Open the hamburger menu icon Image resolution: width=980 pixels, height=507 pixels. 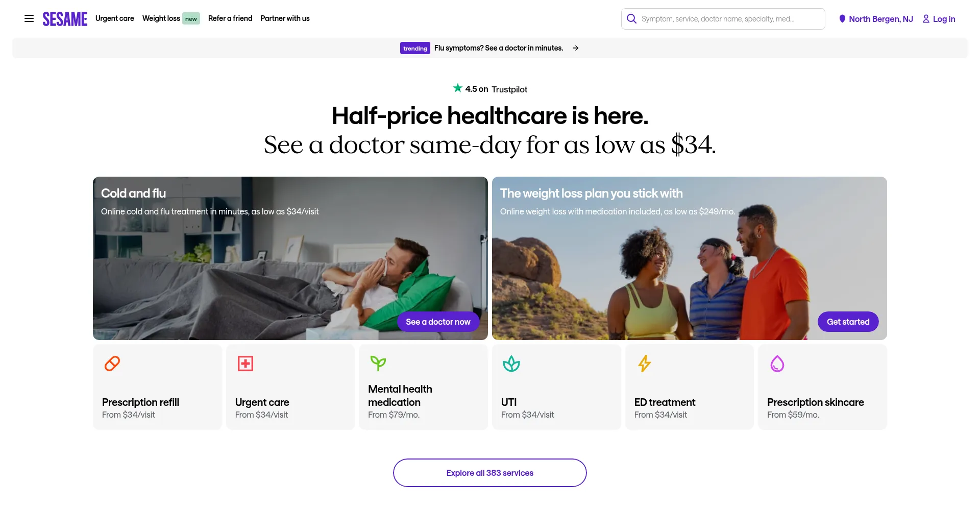(29, 18)
